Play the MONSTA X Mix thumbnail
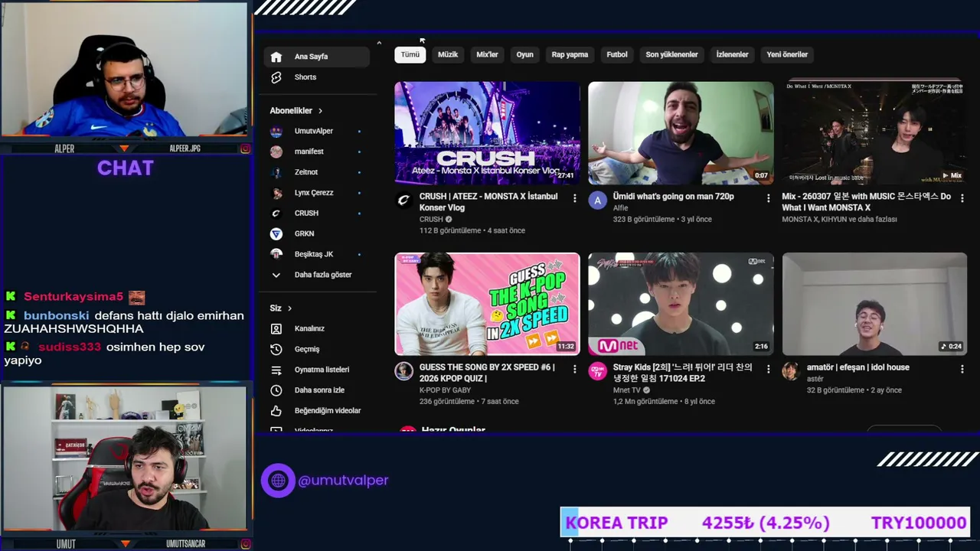Image resolution: width=980 pixels, height=551 pixels. pos(874,133)
